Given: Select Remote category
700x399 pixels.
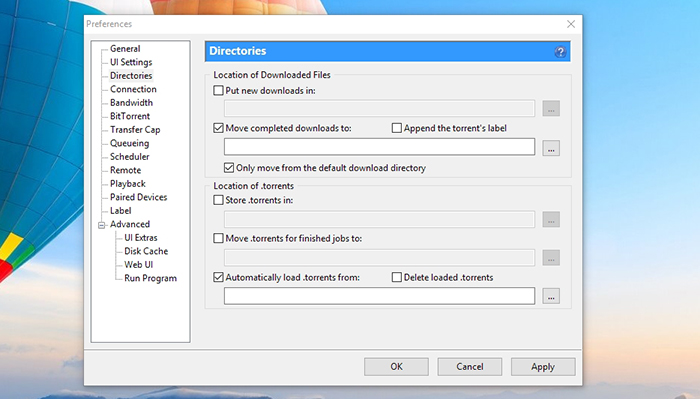Looking at the screenshot, I should pos(125,170).
